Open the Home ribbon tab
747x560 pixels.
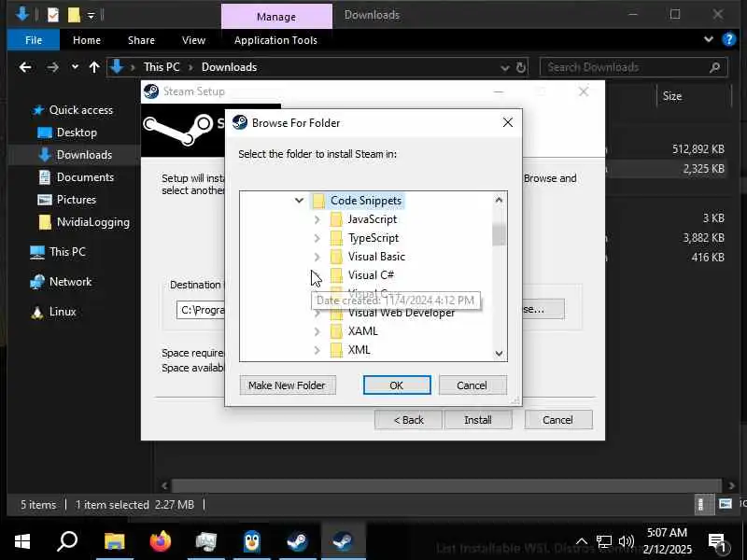coord(87,40)
